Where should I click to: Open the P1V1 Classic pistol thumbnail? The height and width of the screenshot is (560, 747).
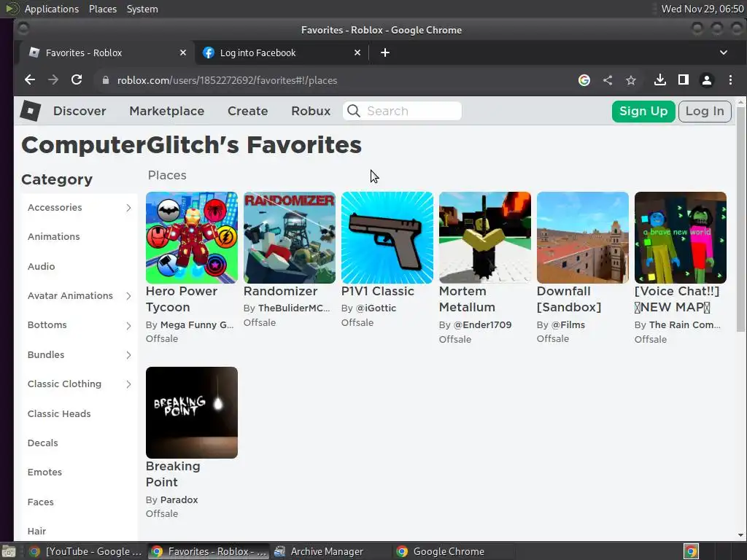(387, 238)
